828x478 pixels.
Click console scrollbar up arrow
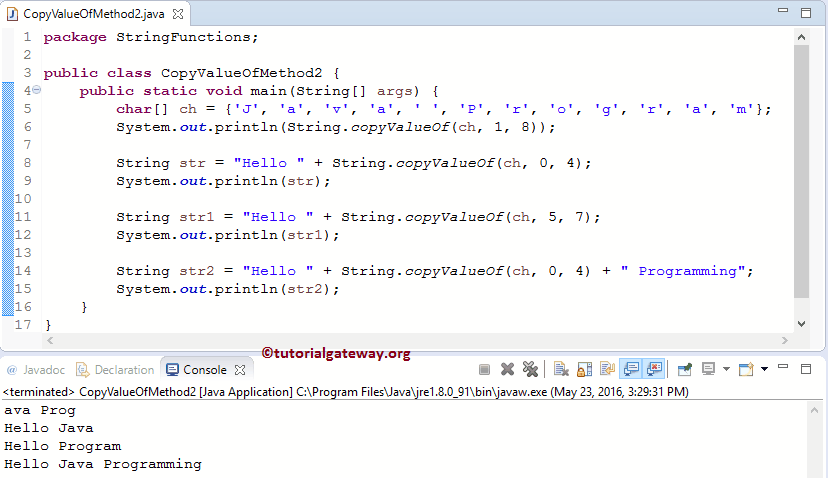pyautogui.click(x=814, y=410)
